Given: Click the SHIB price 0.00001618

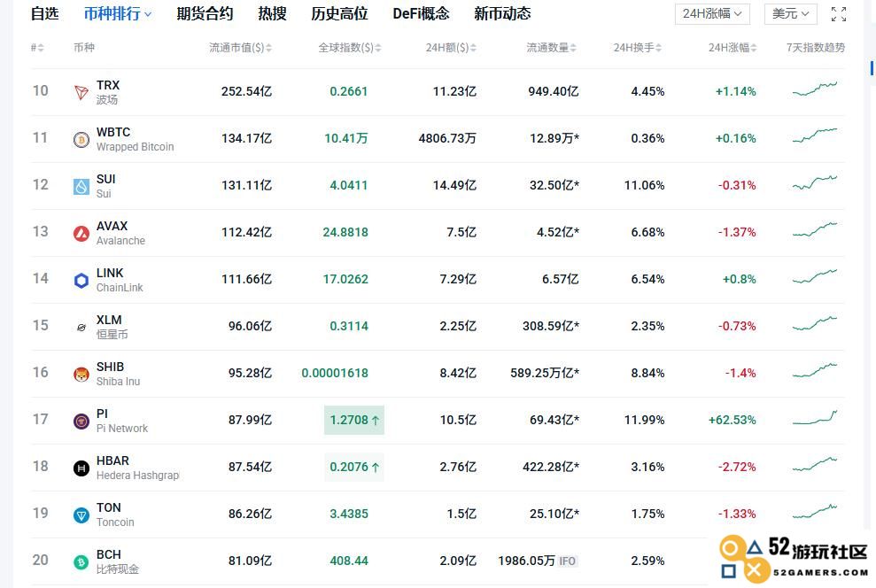Looking at the screenshot, I should pos(335,373).
